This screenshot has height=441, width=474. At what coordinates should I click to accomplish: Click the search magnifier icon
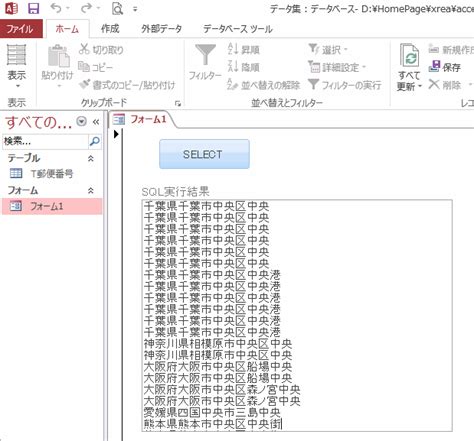95,142
